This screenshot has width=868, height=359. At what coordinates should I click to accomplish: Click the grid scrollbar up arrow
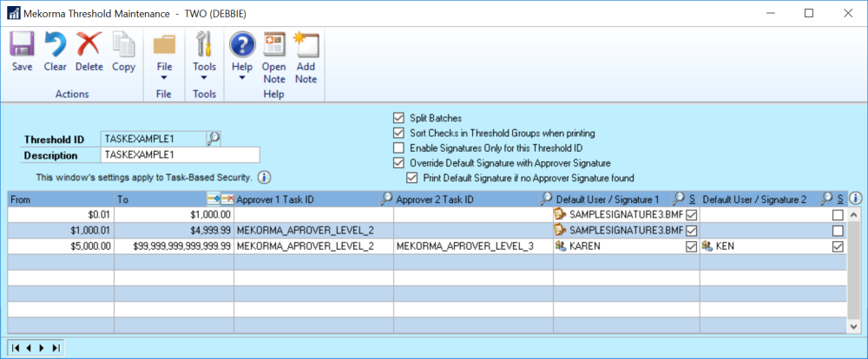click(x=853, y=215)
